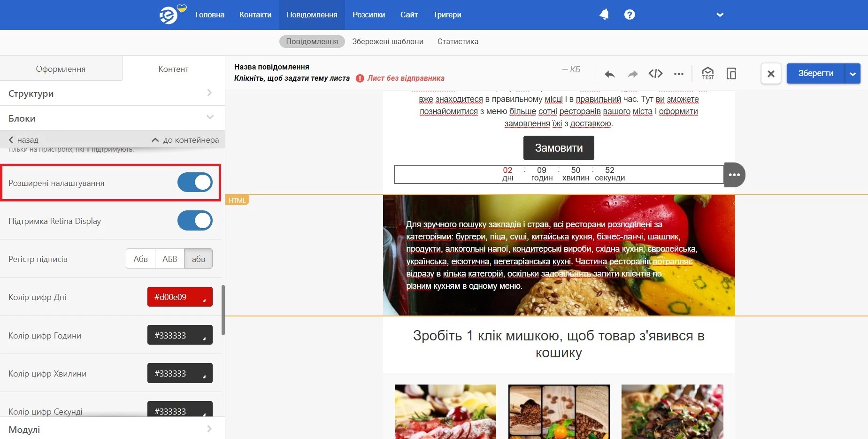The width and height of the screenshot is (868, 439).
Task: Open the timer block ellipsis options button
Action: (x=734, y=175)
